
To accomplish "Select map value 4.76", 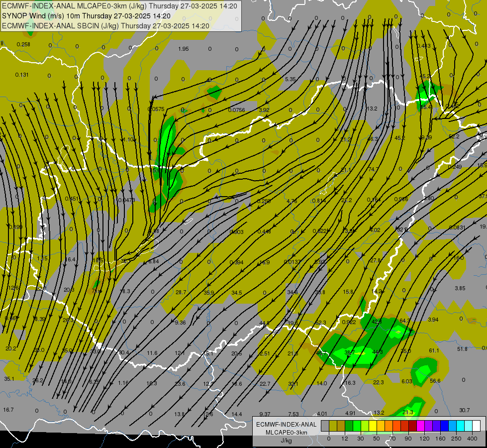I will (x=292, y=201).
